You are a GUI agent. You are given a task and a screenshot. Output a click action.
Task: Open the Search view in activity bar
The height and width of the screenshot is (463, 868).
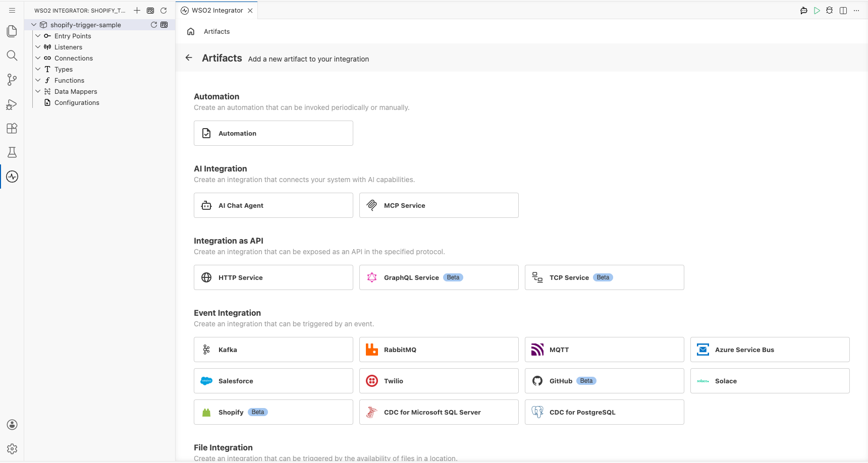[x=12, y=55]
